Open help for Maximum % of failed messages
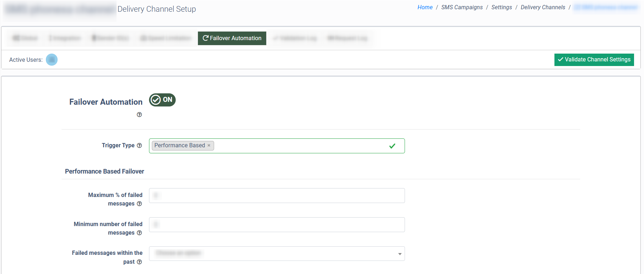Image resolution: width=644 pixels, height=274 pixels. coord(139,204)
